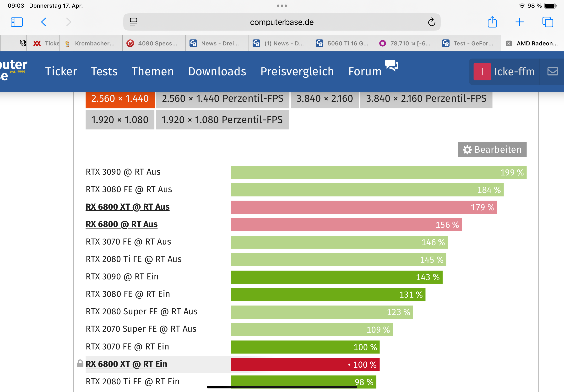Open the share sheet icon
The image size is (564, 392).
coord(492,22)
